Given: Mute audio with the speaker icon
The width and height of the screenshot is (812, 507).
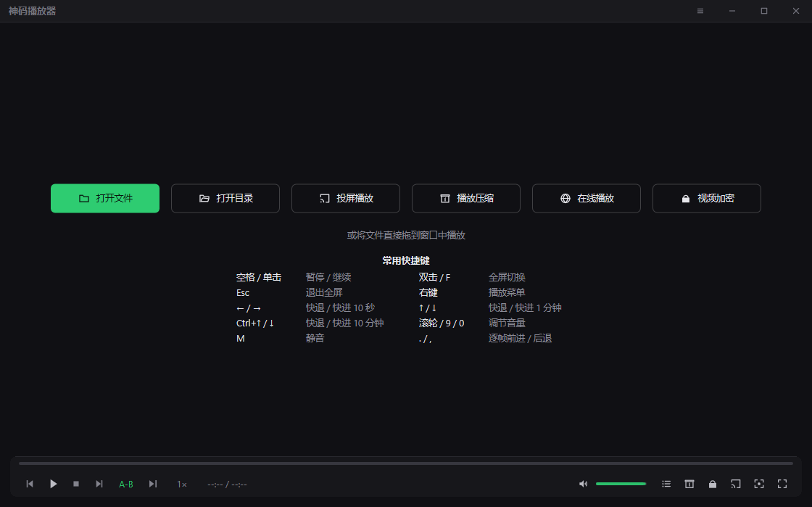Looking at the screenshot, I should [583, 484].
